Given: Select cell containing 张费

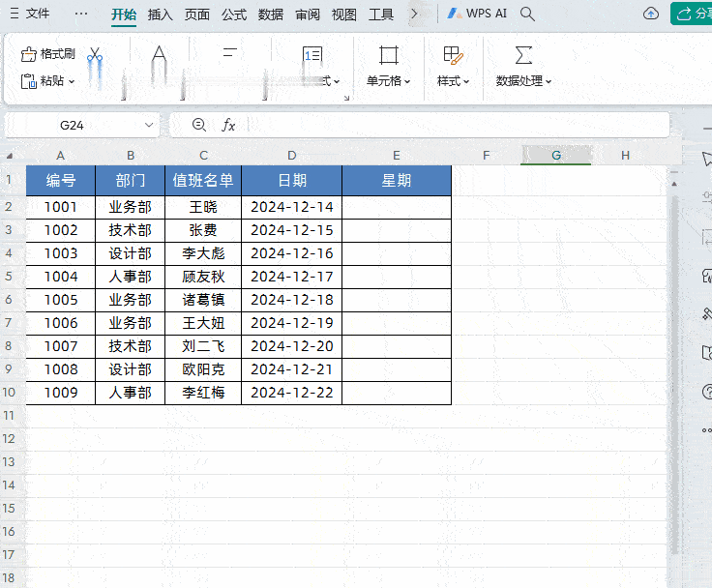Looking at the screenshot, I should [203, 231].
